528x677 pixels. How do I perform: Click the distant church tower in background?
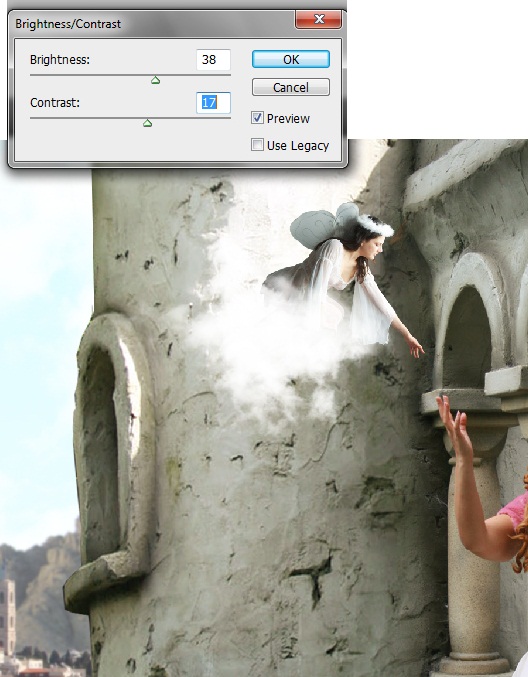[x=7, y=613]
